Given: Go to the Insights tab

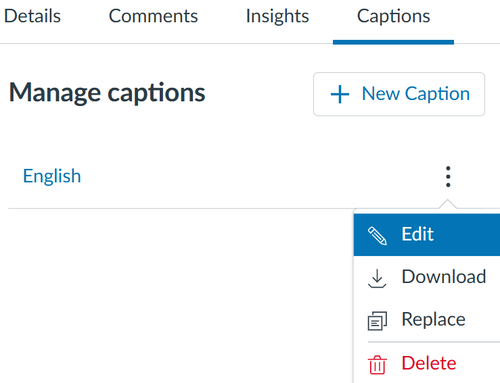Looking at the screenshot, I should [277, 16].
